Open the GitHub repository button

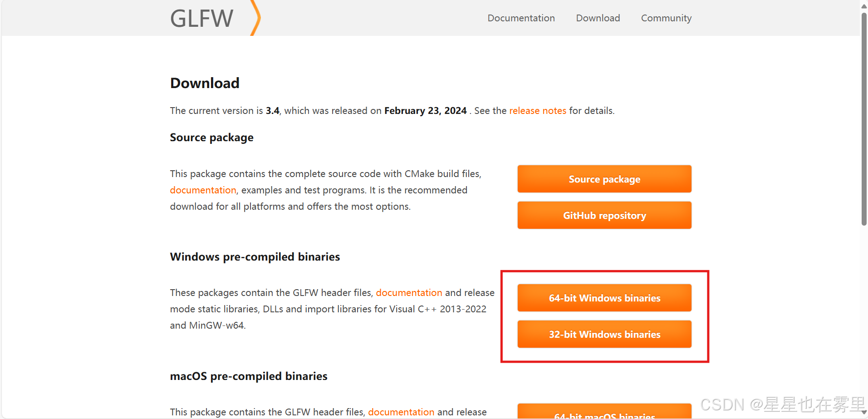(604, 215)
